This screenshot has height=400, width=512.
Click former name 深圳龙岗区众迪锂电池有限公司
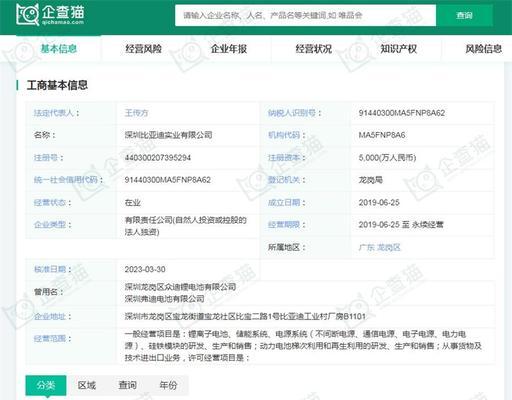[x=180, y=287]
